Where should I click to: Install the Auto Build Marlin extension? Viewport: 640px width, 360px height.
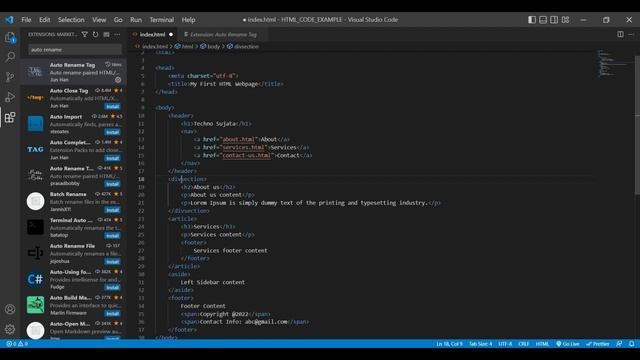point(112,313)
